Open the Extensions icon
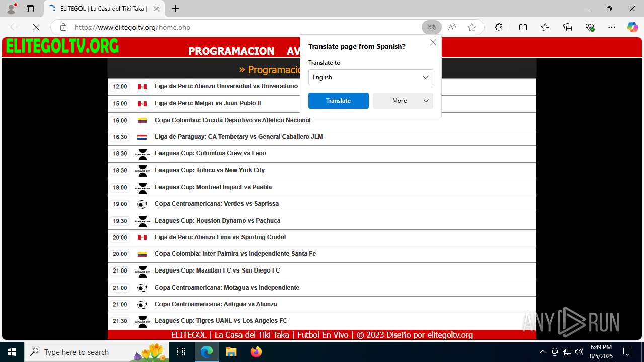The height and width of the screenshot is (362, 644). [499, 27]
